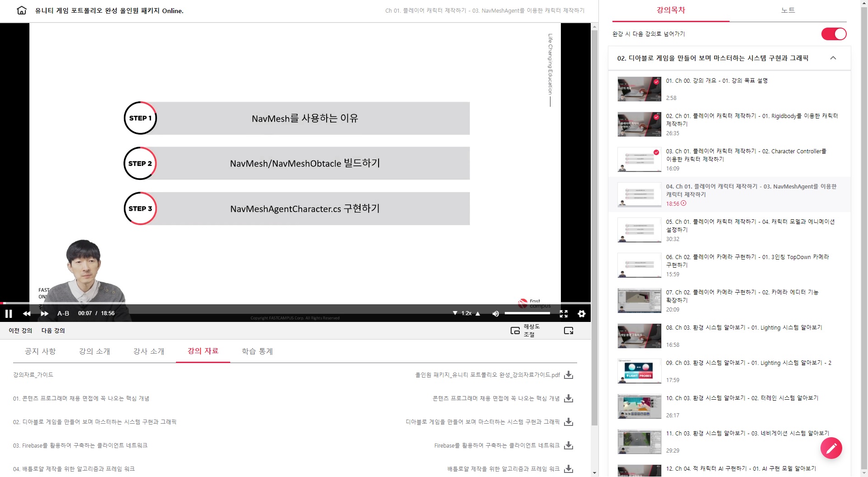
Task: Click the course title 유니티 게임 포트폴리오 header
Action: point(109,10)
